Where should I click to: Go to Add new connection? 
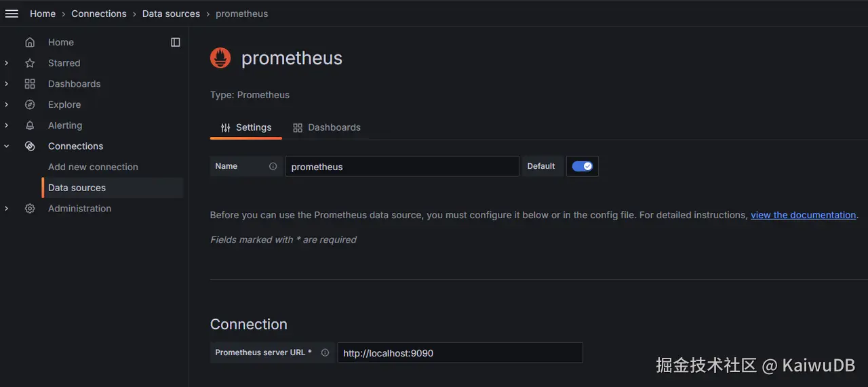point(93,167)
